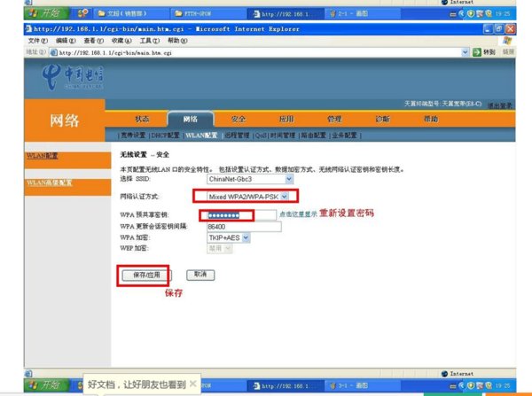
Task: Open the 帮助(H) menu
Action: (x=177, y=41)
